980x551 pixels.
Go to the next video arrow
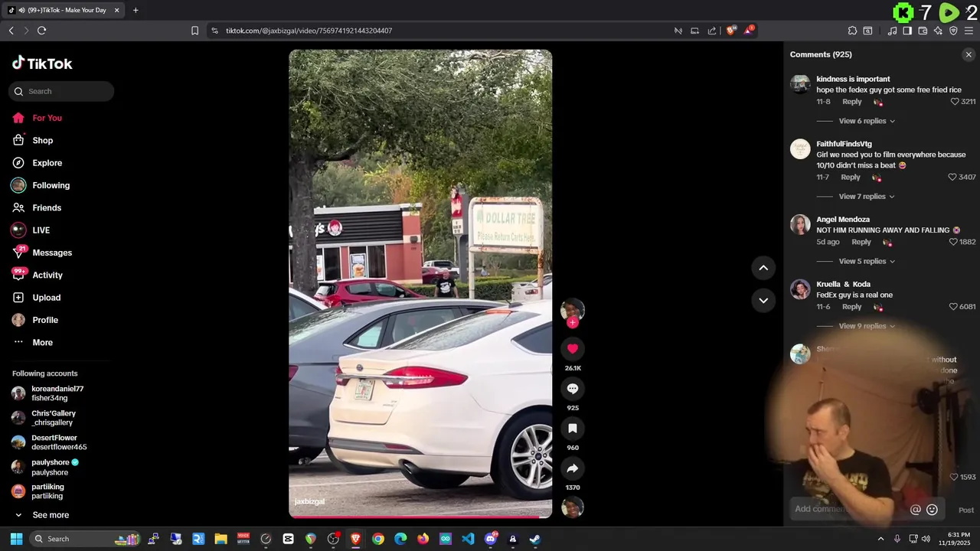pos(763,301)
